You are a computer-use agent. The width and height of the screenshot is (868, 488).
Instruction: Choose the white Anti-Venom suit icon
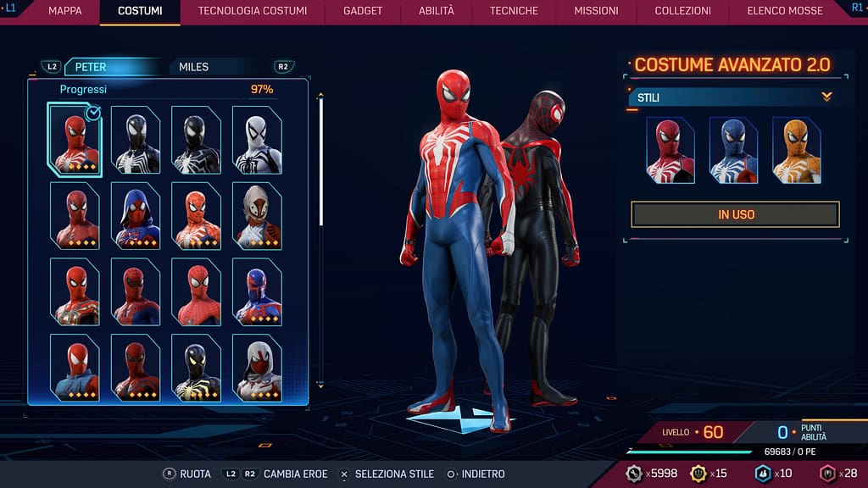pyautogui.click(x=257, y=140)
